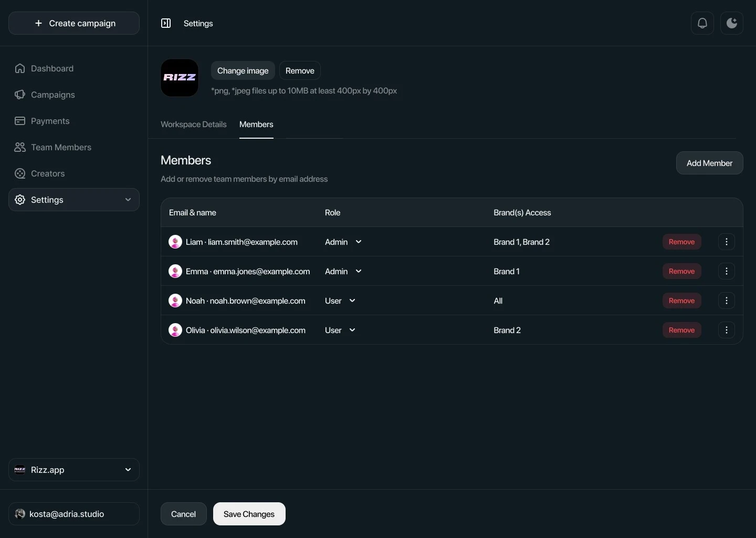Click Olivia's Brand 2 access cell
The height and width of the screenshot is (538, 756).
coord(507,330)
